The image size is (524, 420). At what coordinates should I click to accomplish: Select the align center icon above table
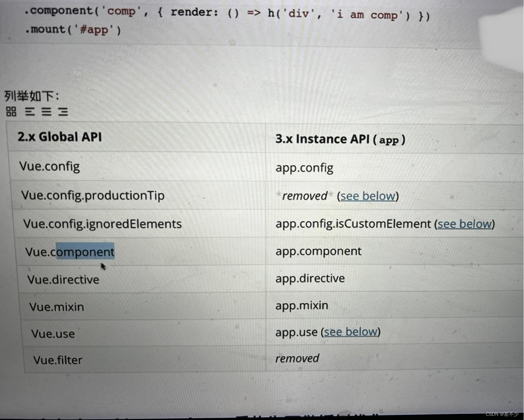pos(46,112)
